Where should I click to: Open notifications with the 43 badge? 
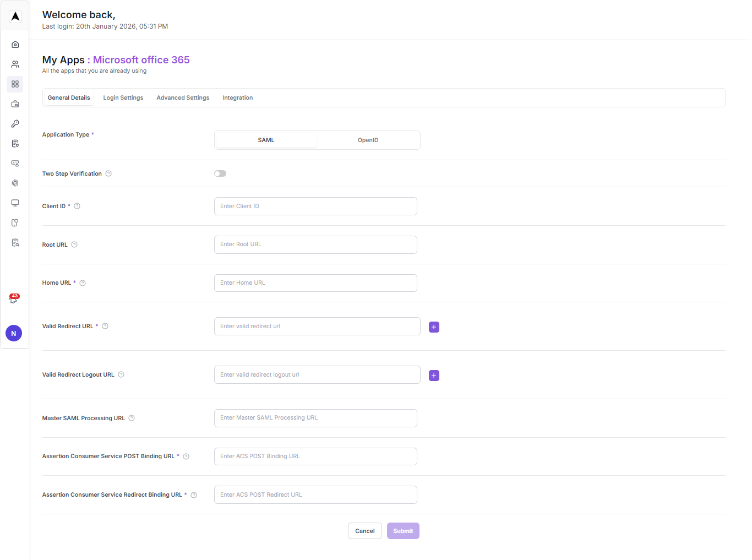14,299
